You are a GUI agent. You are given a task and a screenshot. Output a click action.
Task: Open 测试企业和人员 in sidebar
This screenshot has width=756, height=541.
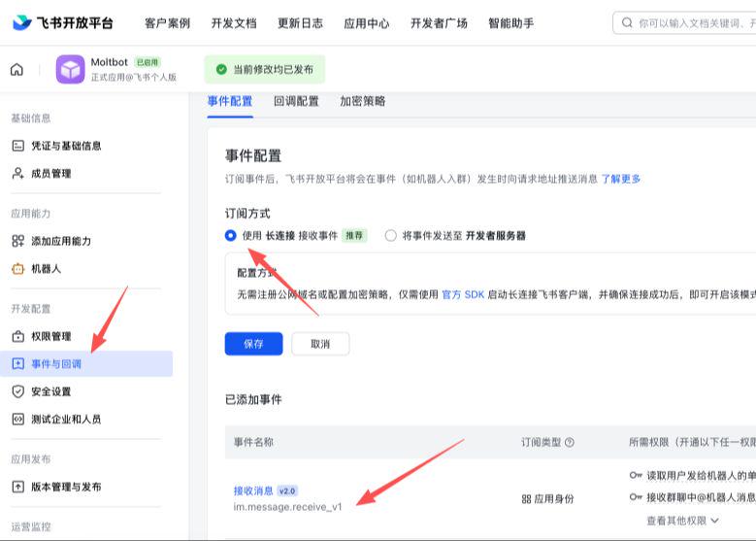[x=66, y=419]
